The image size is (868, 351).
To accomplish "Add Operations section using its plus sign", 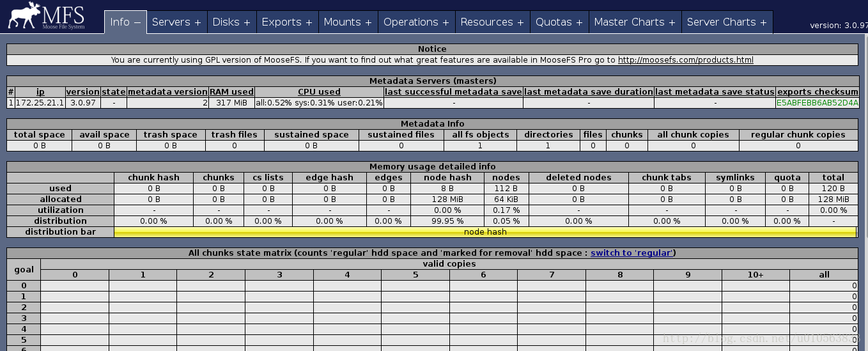I will click(446, 22).
